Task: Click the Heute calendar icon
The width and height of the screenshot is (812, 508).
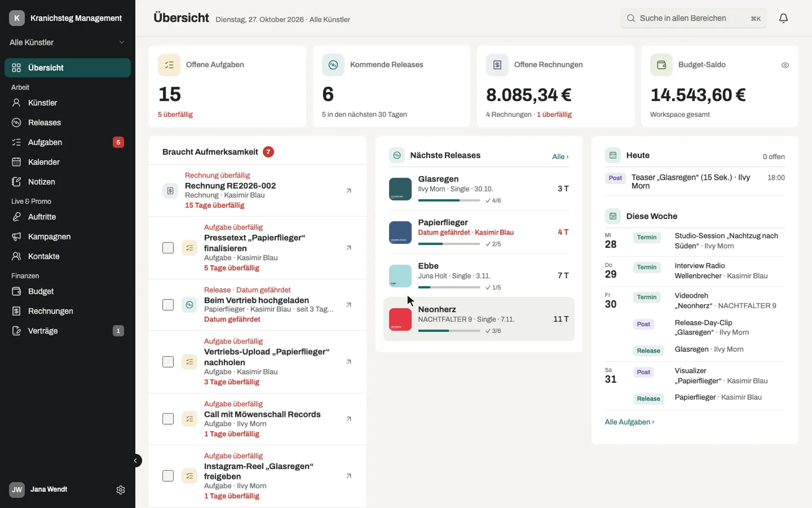Action: 613,155
